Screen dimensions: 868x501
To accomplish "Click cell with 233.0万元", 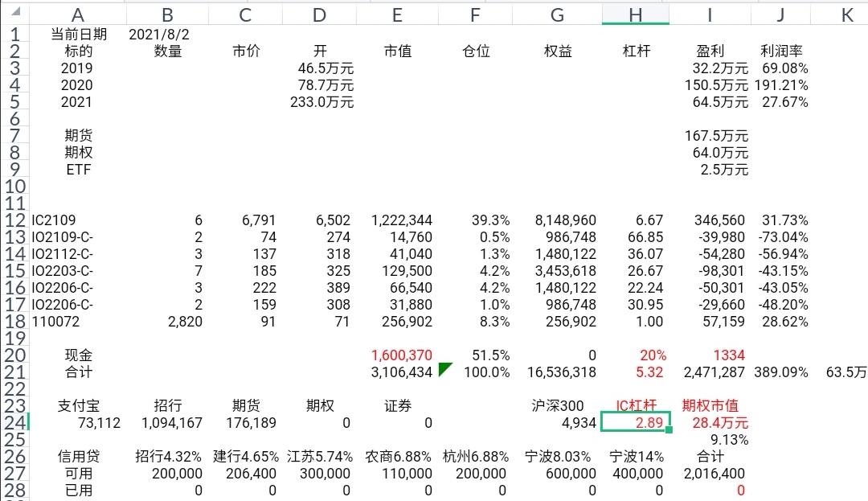I will coord(321,102).
